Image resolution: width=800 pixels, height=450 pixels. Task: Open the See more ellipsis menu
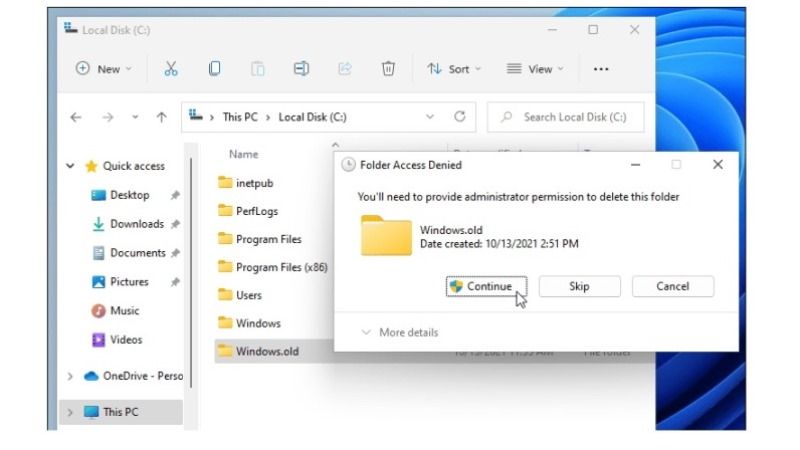pos(601,69)
